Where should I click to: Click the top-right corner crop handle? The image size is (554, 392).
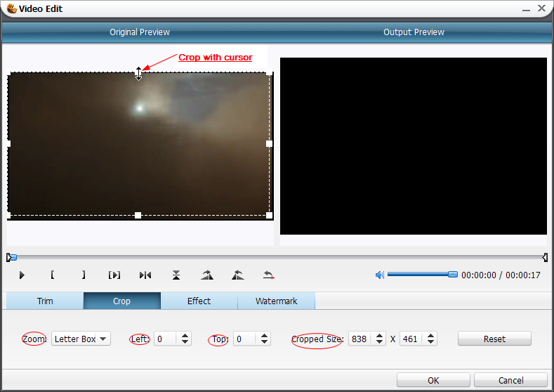269,72
